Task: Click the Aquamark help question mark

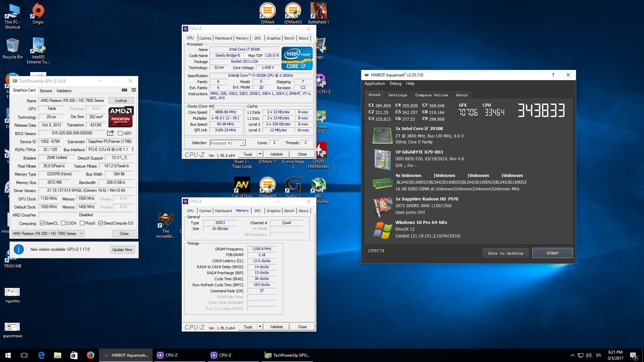Action: tap(553, 75)
